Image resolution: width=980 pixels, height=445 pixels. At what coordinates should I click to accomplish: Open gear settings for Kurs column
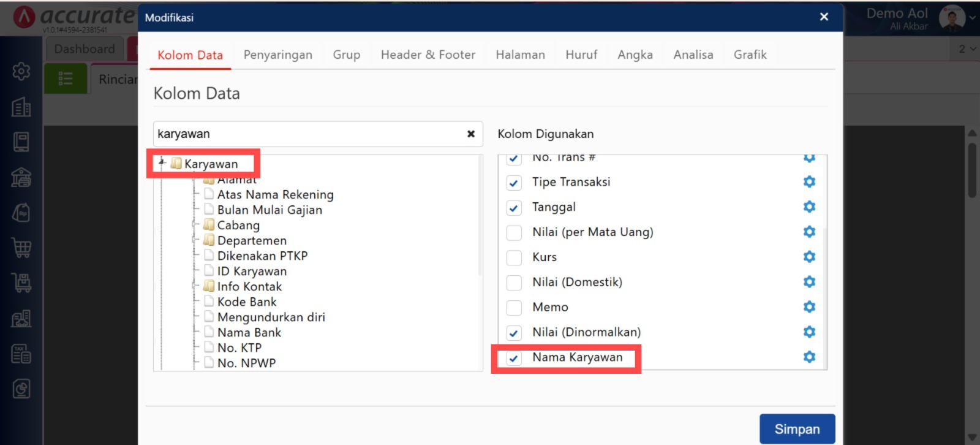coord(809,257)
